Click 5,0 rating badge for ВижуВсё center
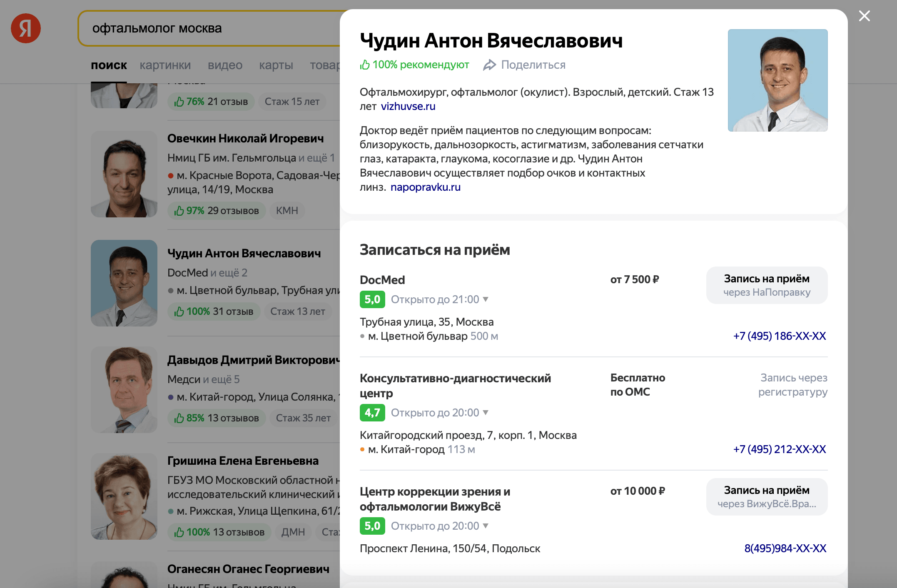The height and width of the screenshot is (588, 897). pos(372,526)
